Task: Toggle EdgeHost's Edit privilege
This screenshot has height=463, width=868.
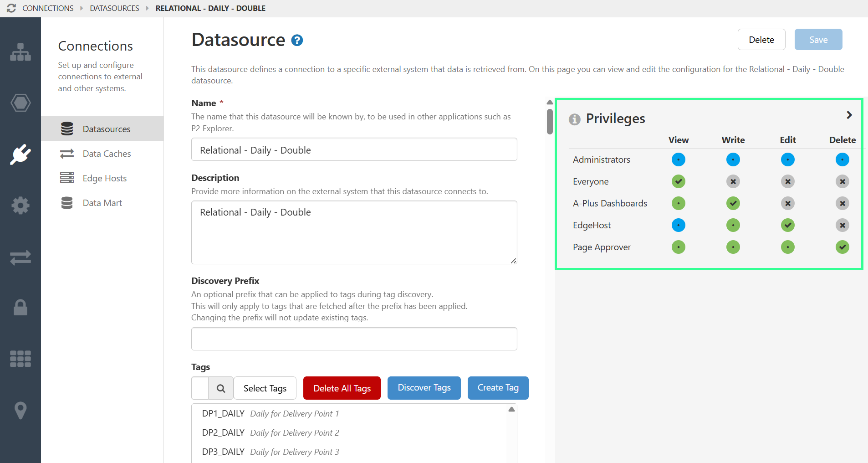Action: pyautogui.click(x=787, y=225)
